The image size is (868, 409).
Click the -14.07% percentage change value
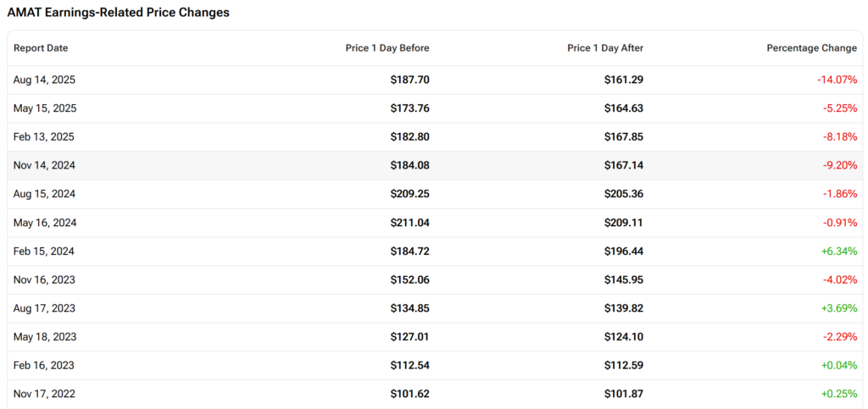pos(837,80)
